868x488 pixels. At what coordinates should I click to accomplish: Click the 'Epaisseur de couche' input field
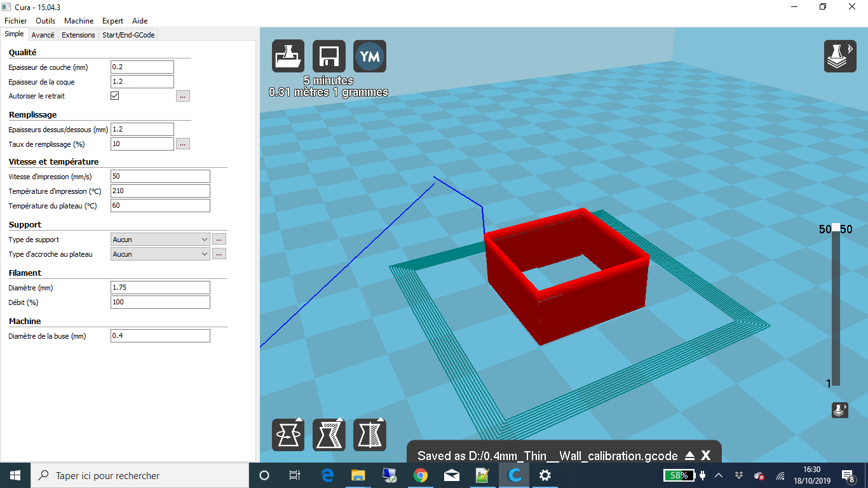tap(142, 67)
